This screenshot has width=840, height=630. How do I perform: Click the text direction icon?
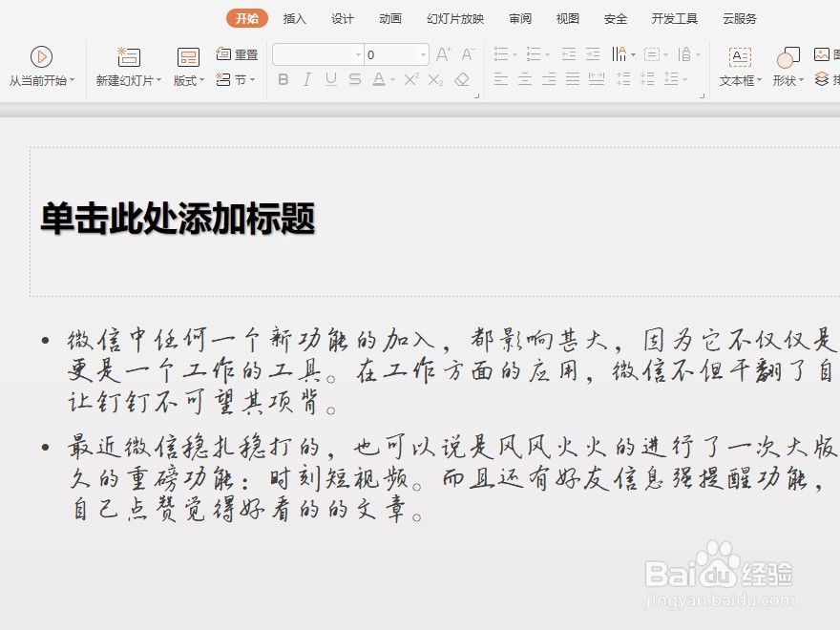point(619,54)
